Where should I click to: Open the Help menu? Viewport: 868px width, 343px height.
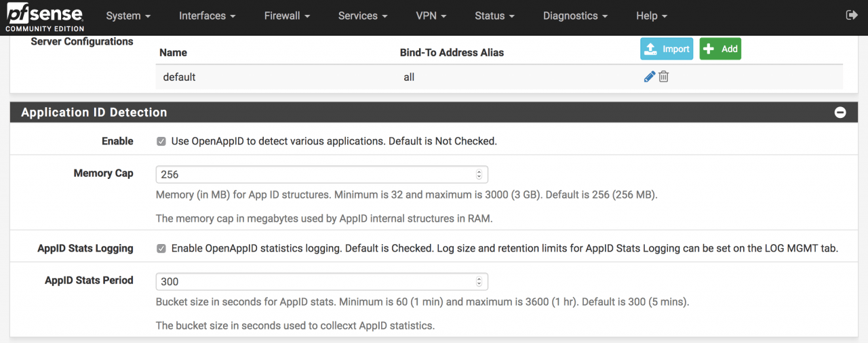tap(652, 16)
